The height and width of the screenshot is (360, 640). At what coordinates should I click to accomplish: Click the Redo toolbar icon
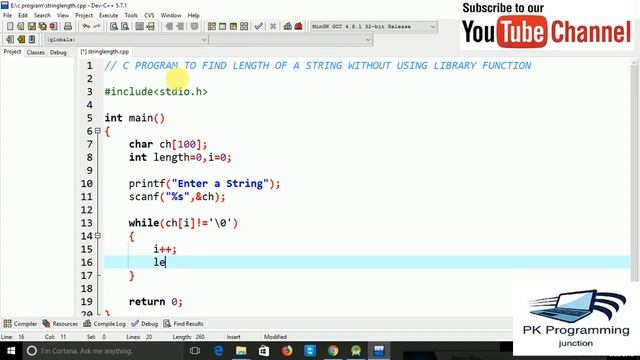[x=97, y=27]
